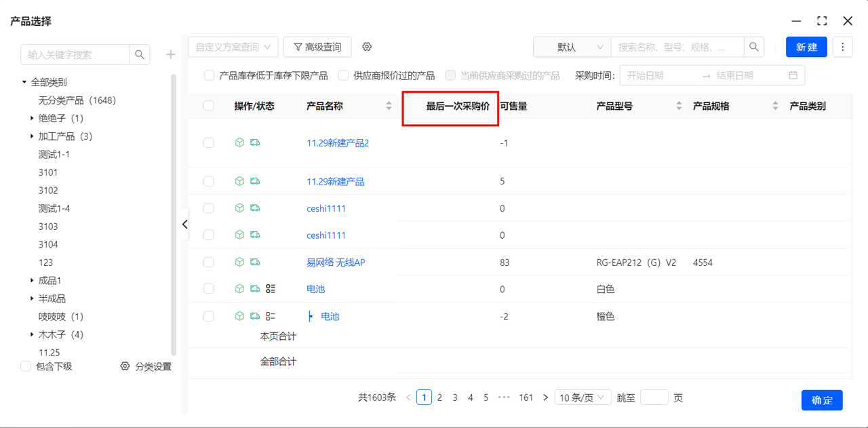The width and height of the screenshot is (868, 428).
Task: Select 吱吱吱（1）category
Action: [x=61, y=317]
